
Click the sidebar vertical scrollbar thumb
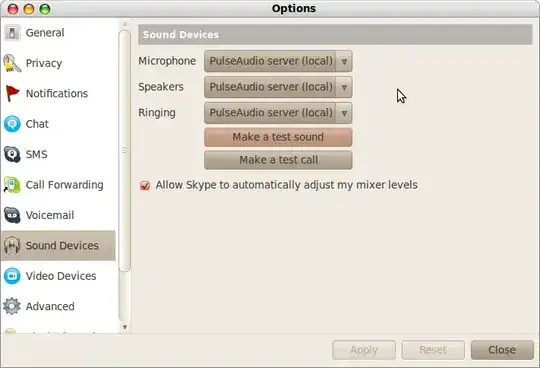point(125,151)
